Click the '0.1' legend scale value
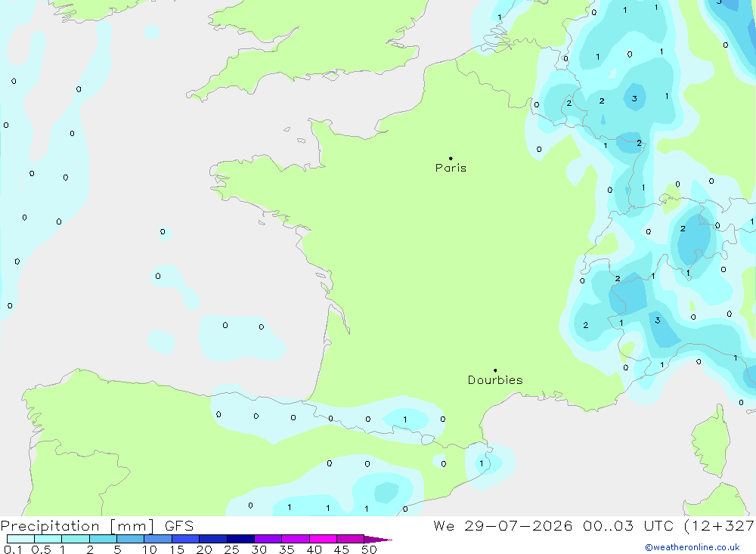Viewport: 756px width, 554px height. click(13, 549)
